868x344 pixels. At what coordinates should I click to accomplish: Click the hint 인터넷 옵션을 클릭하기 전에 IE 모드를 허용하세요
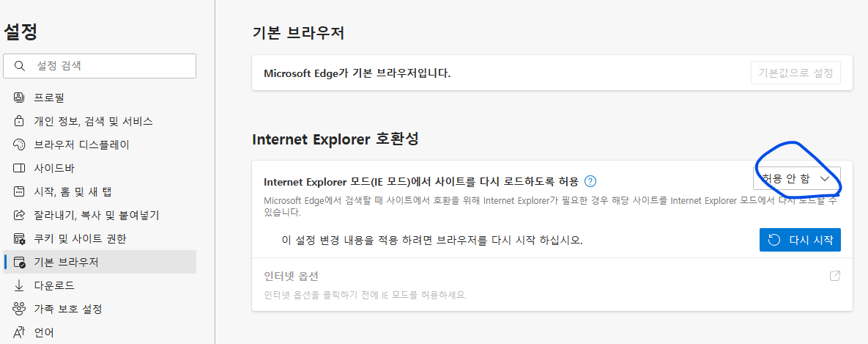(x=366, y=294)
